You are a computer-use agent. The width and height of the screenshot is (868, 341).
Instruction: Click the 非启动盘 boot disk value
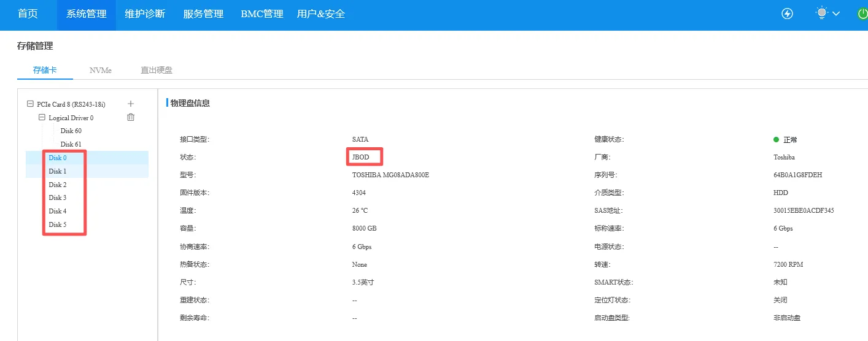click(787, 318)
